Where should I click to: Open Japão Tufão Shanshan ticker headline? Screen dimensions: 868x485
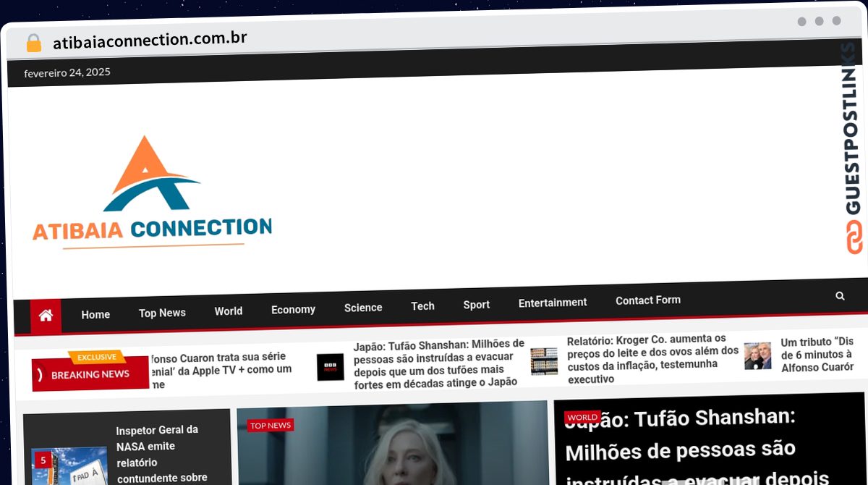[x=439, y=363]
